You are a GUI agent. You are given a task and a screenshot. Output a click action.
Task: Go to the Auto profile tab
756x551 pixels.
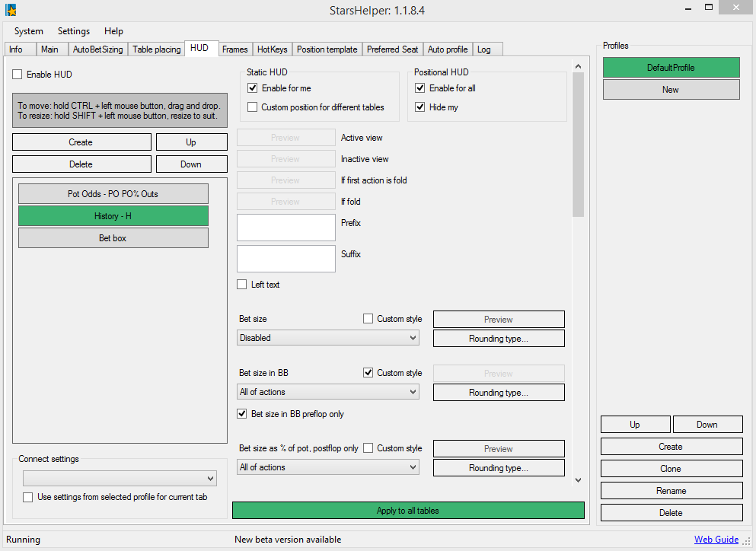pos(448,49)
